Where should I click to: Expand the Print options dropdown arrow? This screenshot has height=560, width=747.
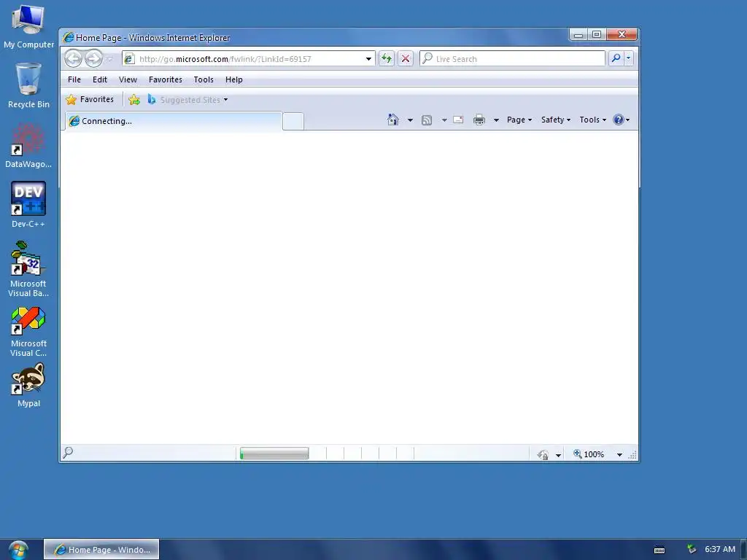click(x=496, y=120)
